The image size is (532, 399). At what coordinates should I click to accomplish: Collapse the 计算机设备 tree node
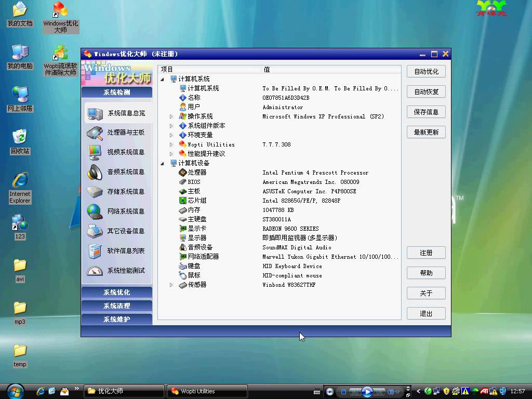(162, 164)
